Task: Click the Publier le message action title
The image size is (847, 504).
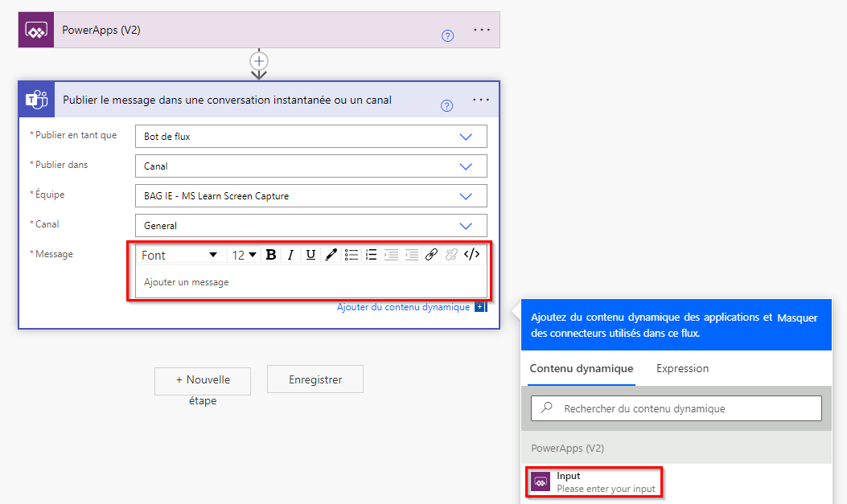Action: coord(227,100)
